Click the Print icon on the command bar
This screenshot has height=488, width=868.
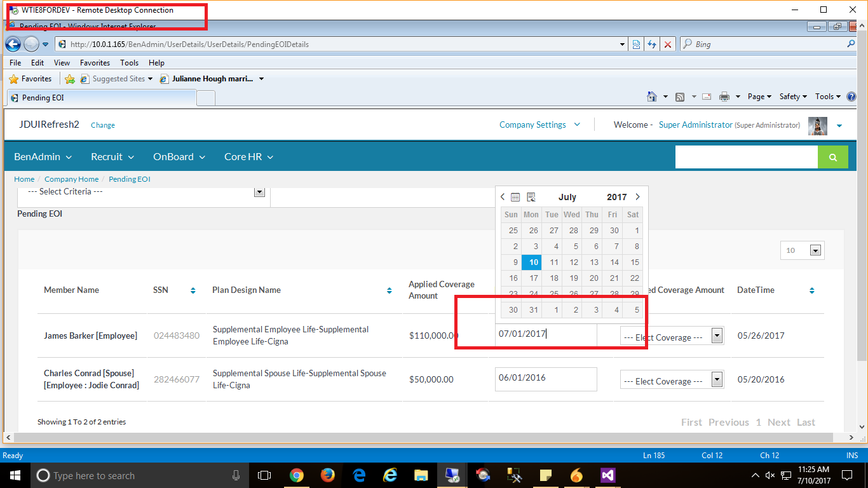pyautogui.click(x=724, y=96)
